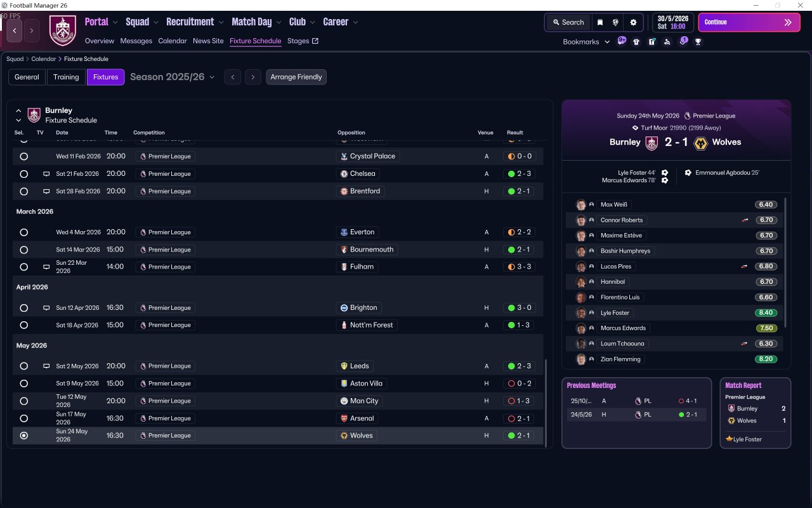Viewport: 812px width, 508px height.
Task: Select the Everton fixture radio button
Action: pos(24,232)
